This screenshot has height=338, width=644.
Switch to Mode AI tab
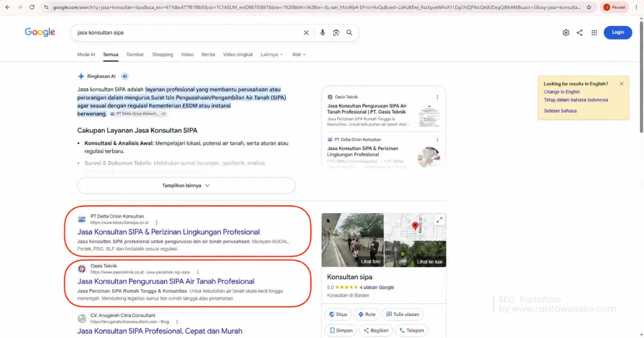(86, 54)
